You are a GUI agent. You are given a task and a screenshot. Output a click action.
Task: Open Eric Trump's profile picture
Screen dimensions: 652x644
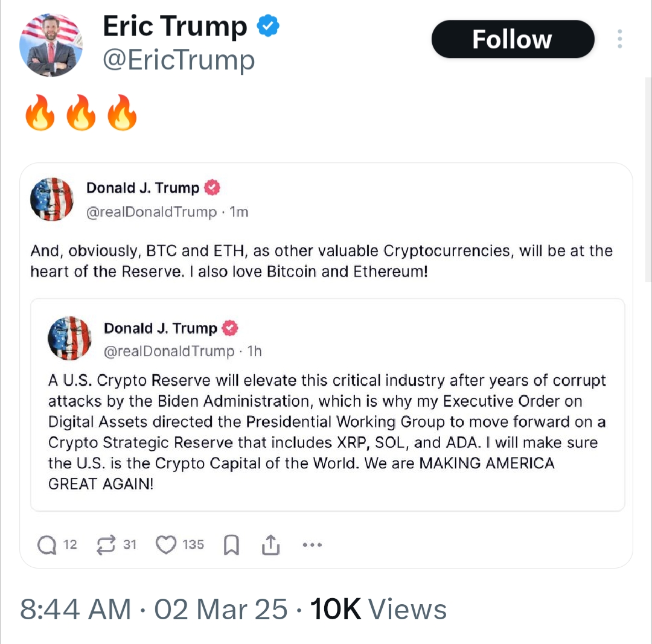pos(51,45)
